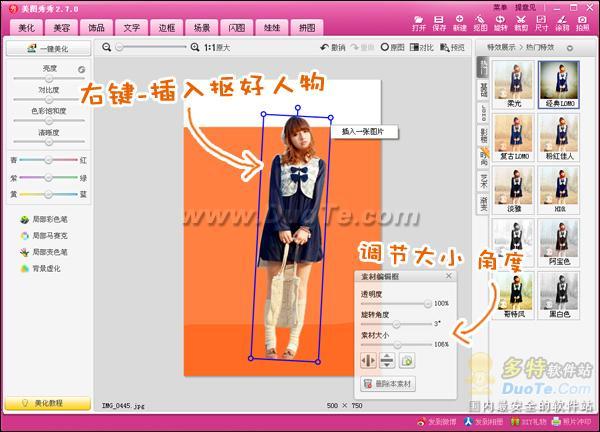Adjust the 青-红 color balance slider
Image resolution: width=600 pixels, height=432 pixels.
[49, 160]
